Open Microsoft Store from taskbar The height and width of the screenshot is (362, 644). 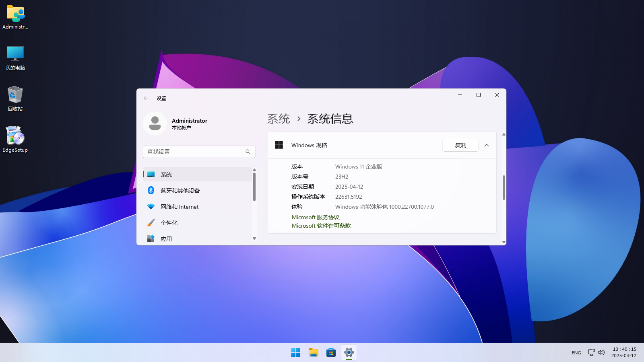(331, 353)
